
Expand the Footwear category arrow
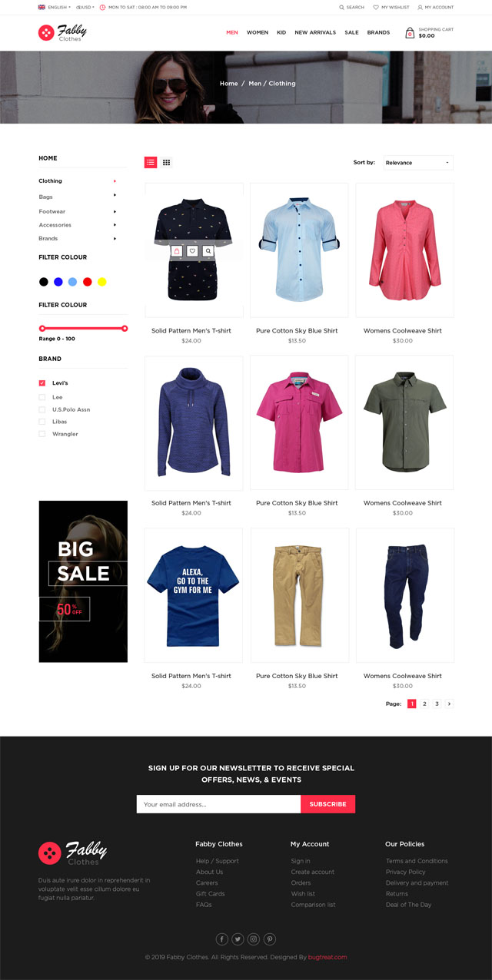coord(115,211)
